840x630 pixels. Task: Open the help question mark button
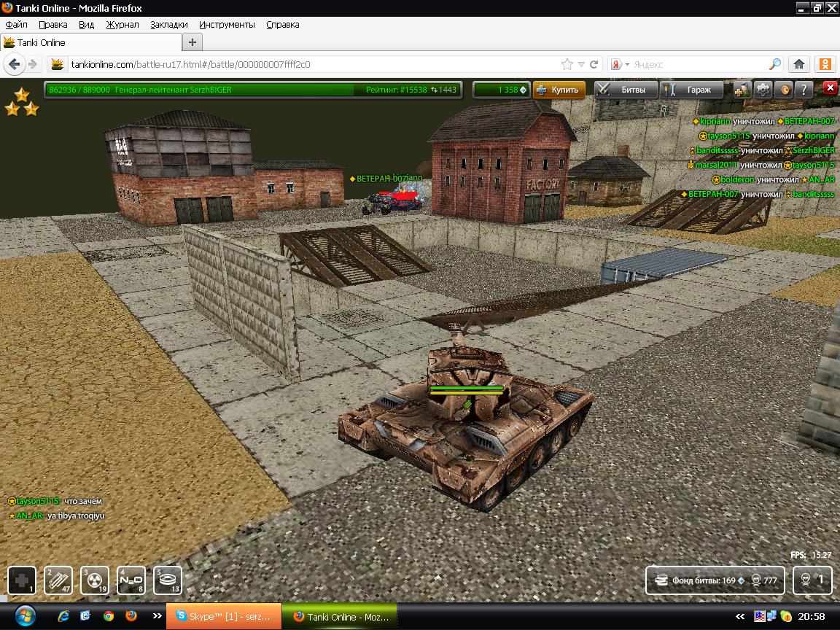(x=804, y=90)
